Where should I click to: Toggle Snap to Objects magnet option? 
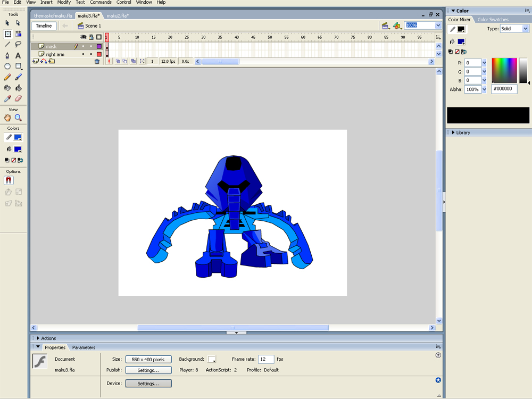click(x=9, y=180)
